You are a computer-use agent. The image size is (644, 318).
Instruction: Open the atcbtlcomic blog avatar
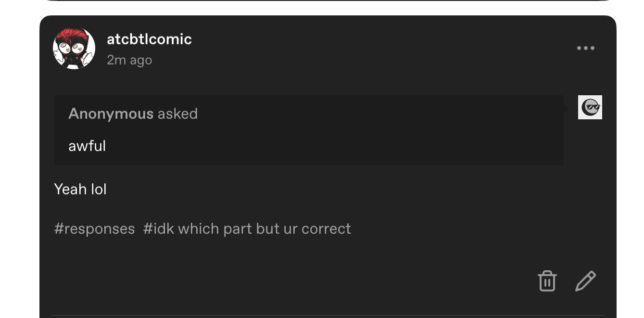pos(74,48)
